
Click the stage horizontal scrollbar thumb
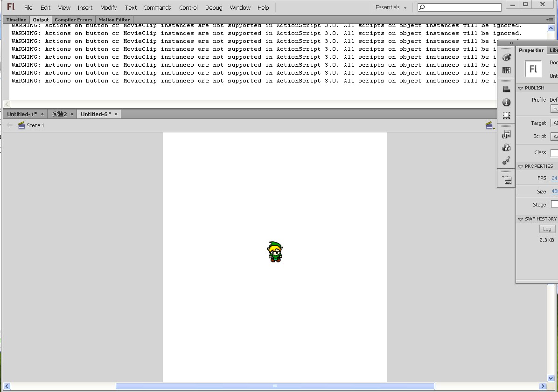(x=275, y=386)
